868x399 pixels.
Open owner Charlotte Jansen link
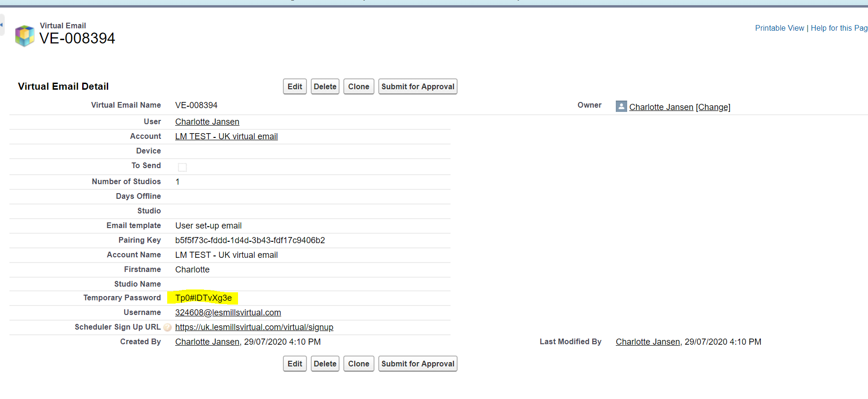click(x=661, y=107)
